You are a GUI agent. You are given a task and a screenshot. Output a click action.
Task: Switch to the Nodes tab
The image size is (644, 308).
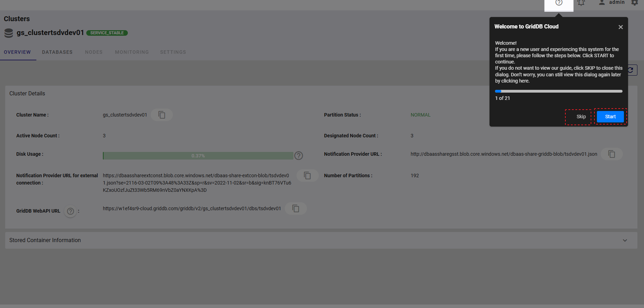tap(94, 52)
